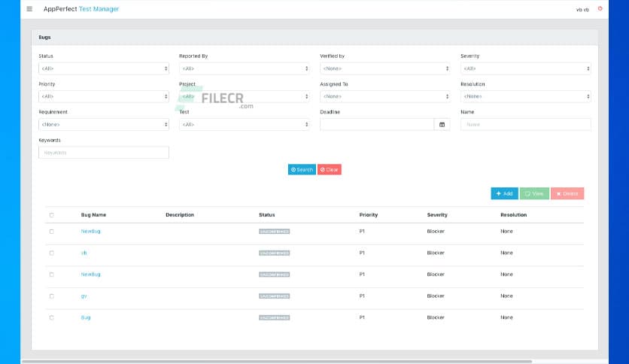Open the Status filter dropdown
Viewport: 629px width, 364px height.
coord(104,68)
